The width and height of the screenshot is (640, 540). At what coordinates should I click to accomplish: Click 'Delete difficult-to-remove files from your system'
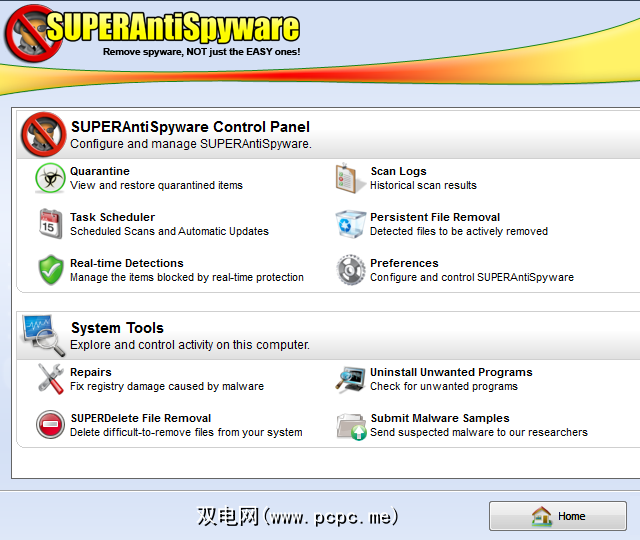pyautogui.click(x=186, y=432)
